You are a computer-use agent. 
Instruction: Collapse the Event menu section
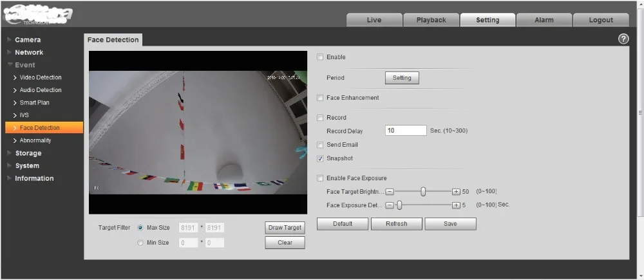pyautogui.click(x=24, y=65)
